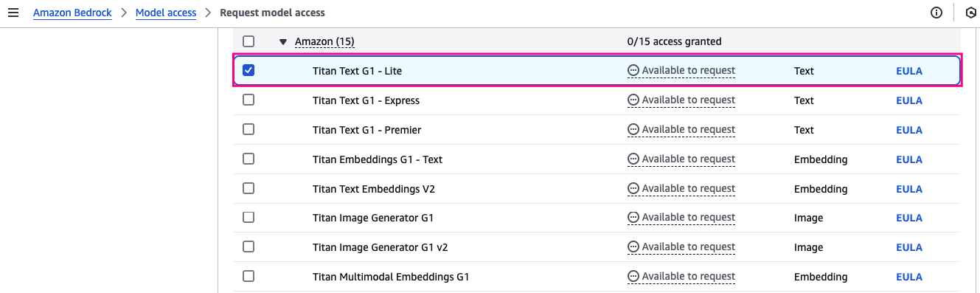Open EULA link for Titan Text G1 - Lite
Viewport: 980px width, 293px height.
point(909,71)
